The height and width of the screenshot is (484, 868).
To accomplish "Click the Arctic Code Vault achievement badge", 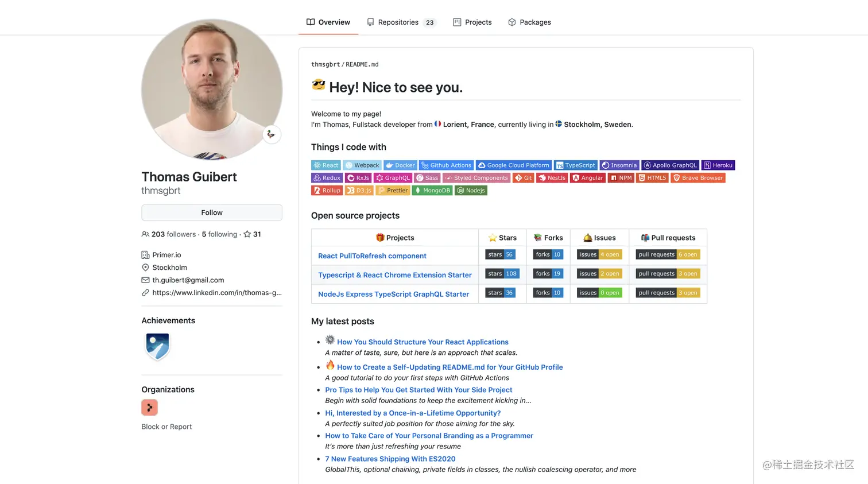I will (x=157, y=346).
